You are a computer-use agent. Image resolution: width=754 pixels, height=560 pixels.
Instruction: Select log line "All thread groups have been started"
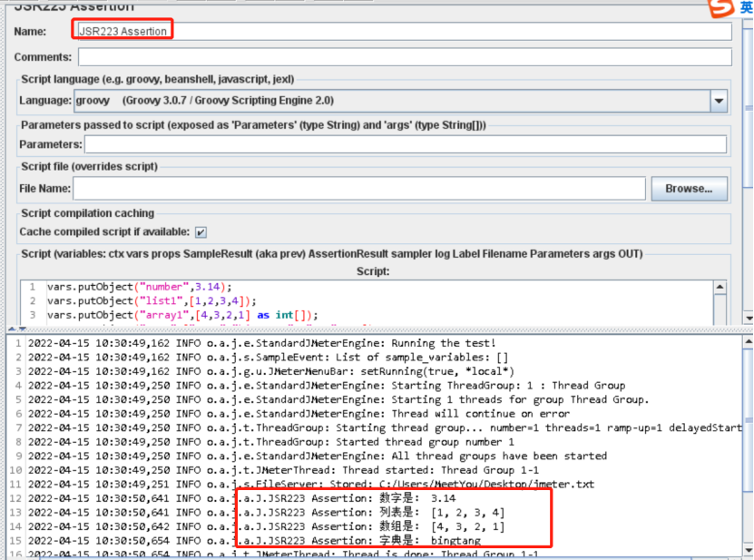(318, 457)
